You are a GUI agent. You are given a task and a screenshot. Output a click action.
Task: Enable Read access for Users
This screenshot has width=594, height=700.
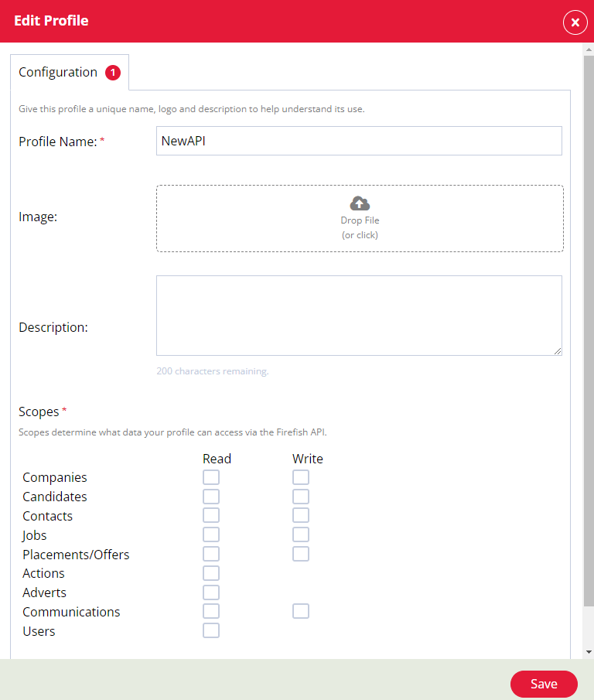(211, 630)
